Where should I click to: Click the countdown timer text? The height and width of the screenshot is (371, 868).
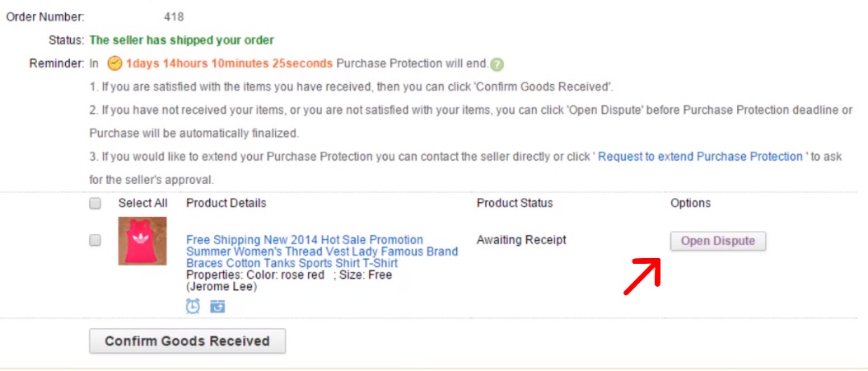coord(229,63)
